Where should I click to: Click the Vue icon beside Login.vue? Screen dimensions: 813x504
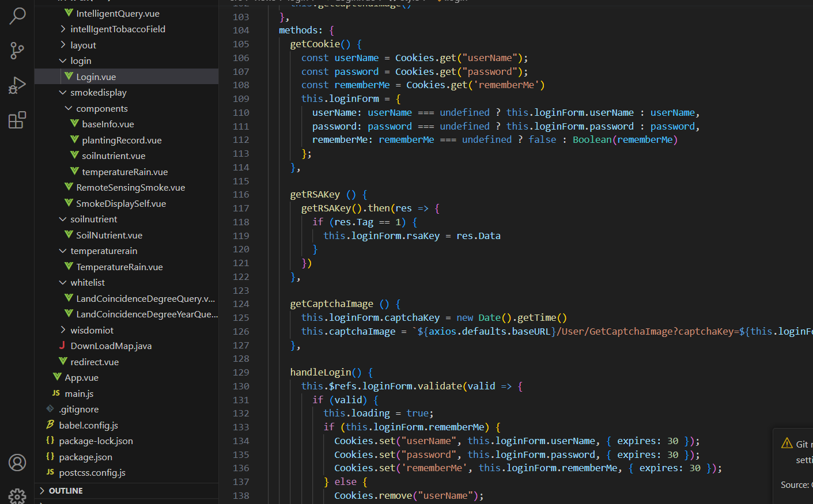(69, 76)
